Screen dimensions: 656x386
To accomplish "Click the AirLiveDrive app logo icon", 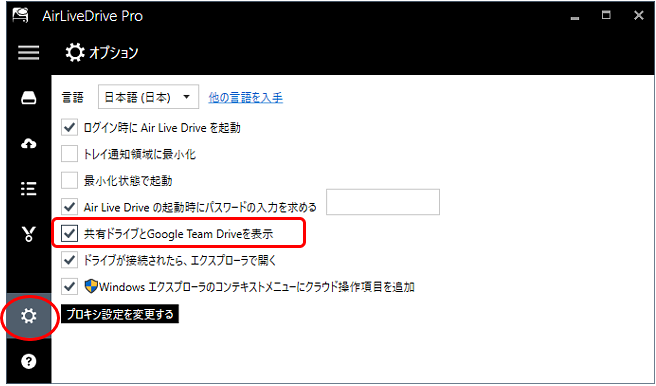I will 20,15.
